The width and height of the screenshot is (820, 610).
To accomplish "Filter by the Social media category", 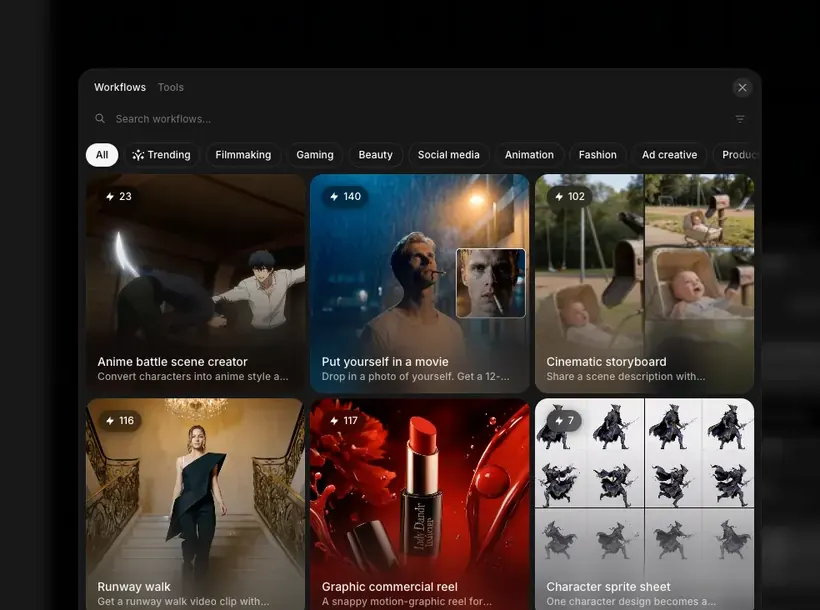I will [449, 155].
